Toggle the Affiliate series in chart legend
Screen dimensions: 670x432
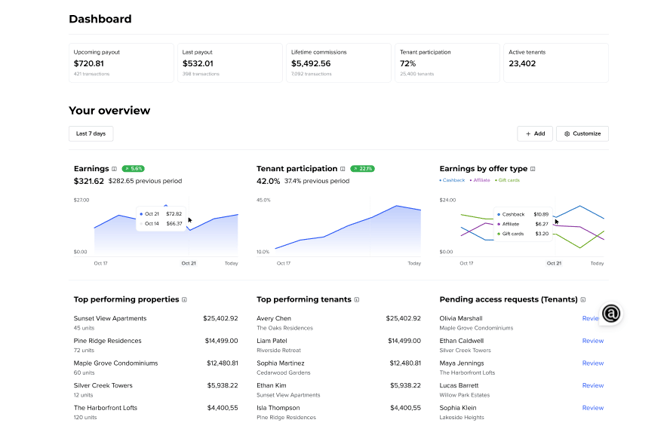click(x=481, y=181)
